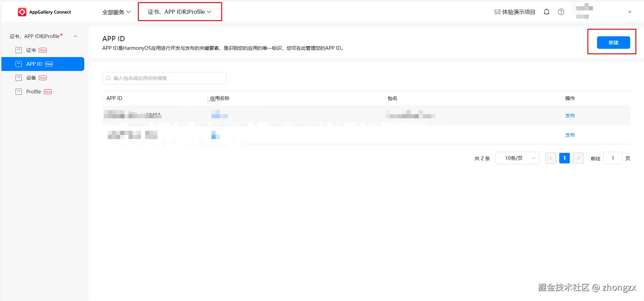Click the Profile sidebar icon
Image resolution: width=644 pixels, height=301 pixels.
pos(19,92)
